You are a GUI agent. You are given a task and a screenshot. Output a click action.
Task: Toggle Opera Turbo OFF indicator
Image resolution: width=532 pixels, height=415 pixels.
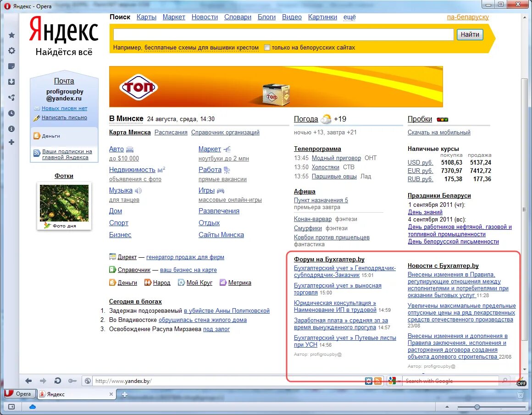tap(521, 383)
